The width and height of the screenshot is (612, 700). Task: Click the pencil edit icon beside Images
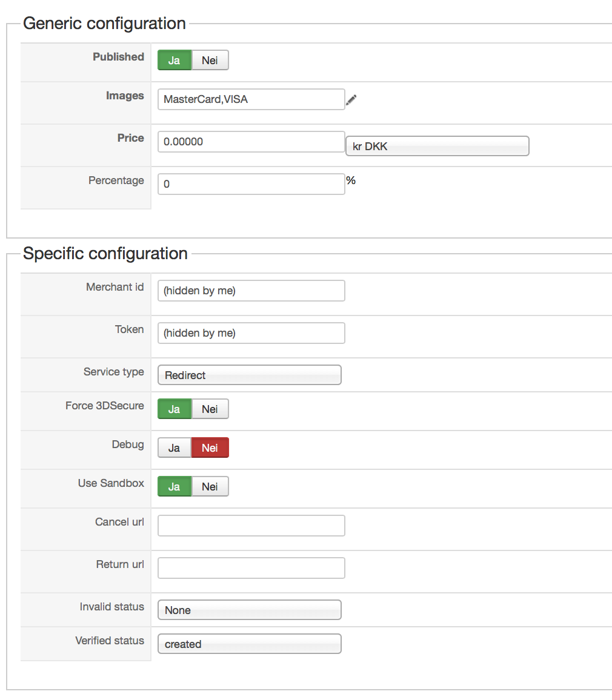[x=351, y=100]
